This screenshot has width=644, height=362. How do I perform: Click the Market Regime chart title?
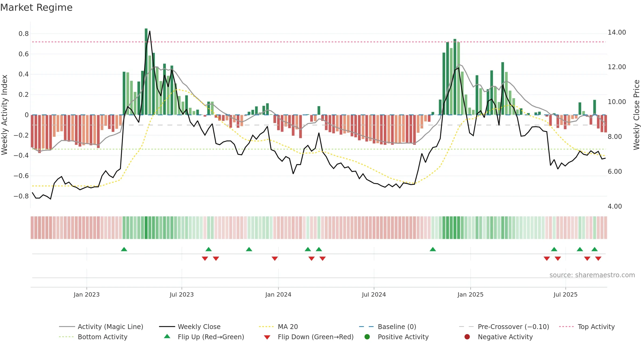point(36,8)
